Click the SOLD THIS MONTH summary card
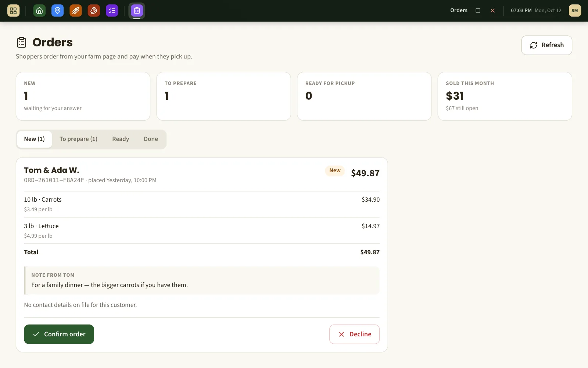Screen dimensions: 588x368 (505, 96)
